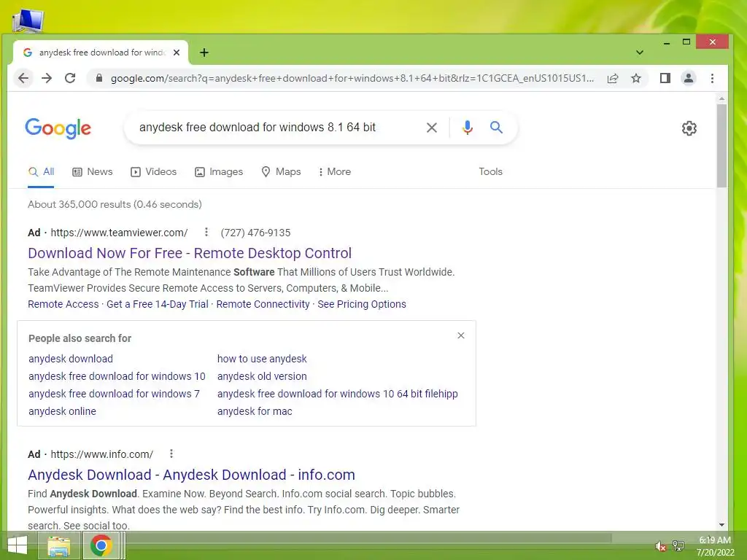
Task: Open the Windows Start button
Action: (18, 545)
